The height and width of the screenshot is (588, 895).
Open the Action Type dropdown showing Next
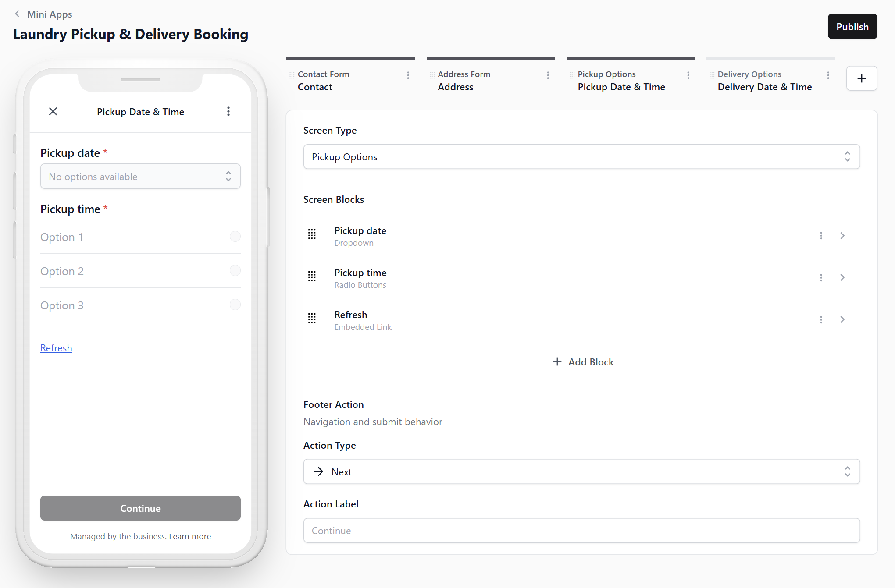click(x=581, y=472)
